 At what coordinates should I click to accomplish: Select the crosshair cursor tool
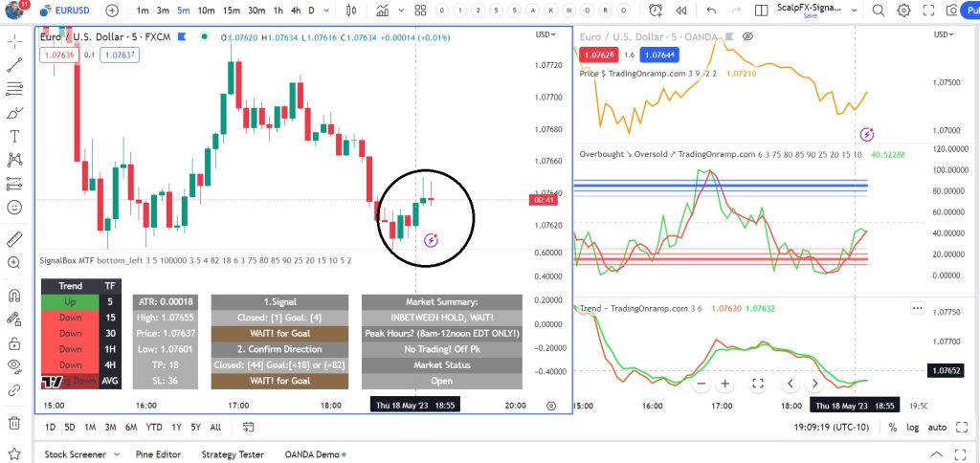pos(14,42)
